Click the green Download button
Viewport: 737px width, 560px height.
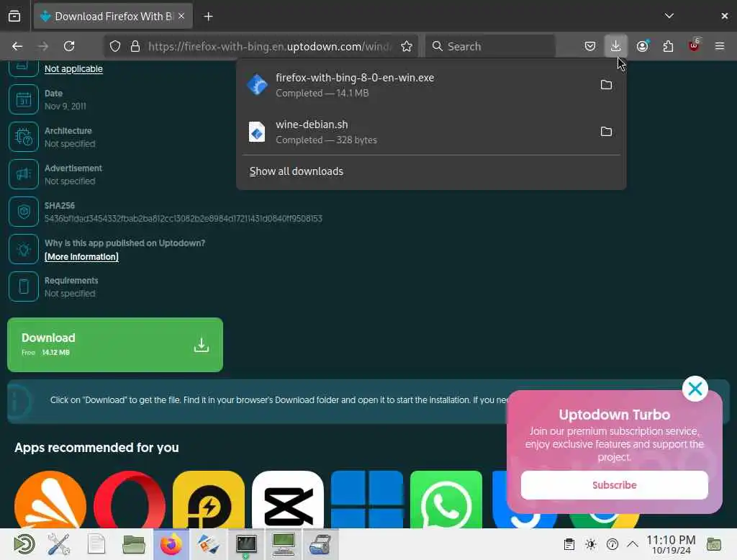(115, 345)
